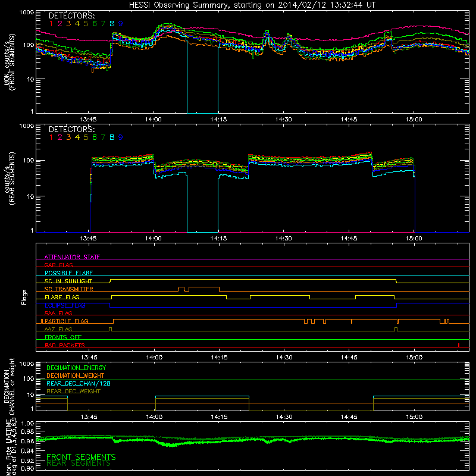Screen dimensions: 476x476
Task: Click the DECIMATION_WEIGHT legend entry
Action: coord(76,375)
